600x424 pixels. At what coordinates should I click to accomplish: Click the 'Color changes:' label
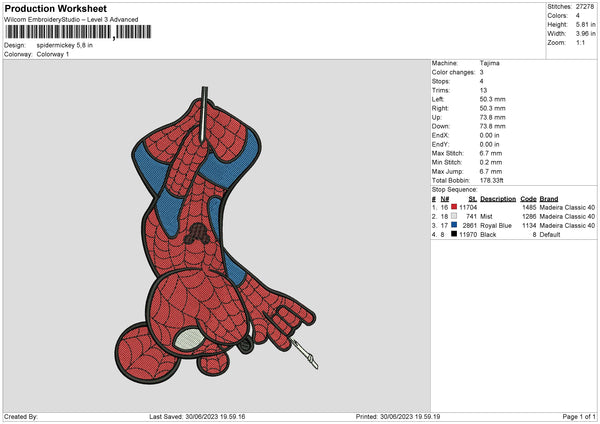(x=453, y=72)
